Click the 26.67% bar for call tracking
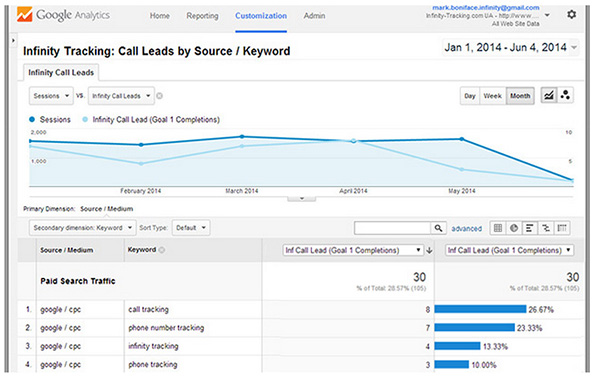598x380 pixels. click(480, 309)
